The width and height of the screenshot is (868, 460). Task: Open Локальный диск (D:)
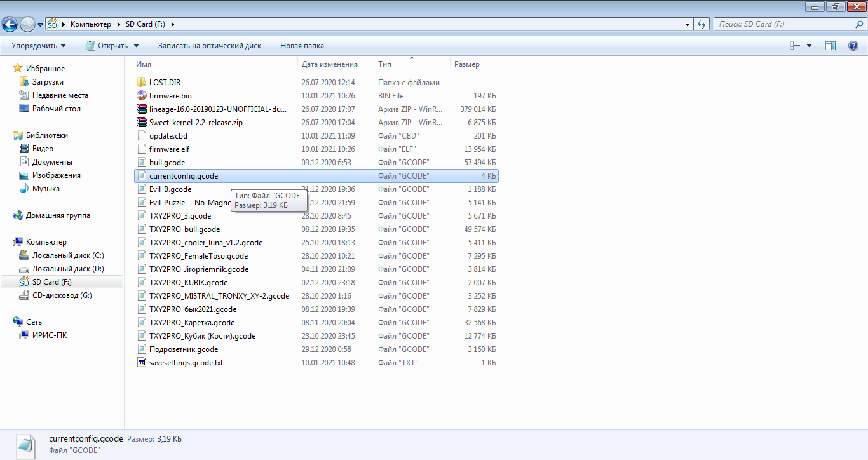tap(68, 269)
